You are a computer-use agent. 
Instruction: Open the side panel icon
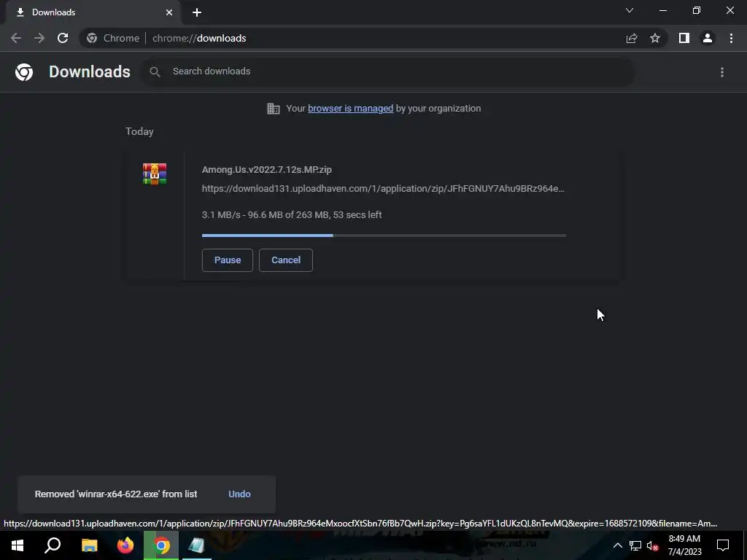(684, 38)
